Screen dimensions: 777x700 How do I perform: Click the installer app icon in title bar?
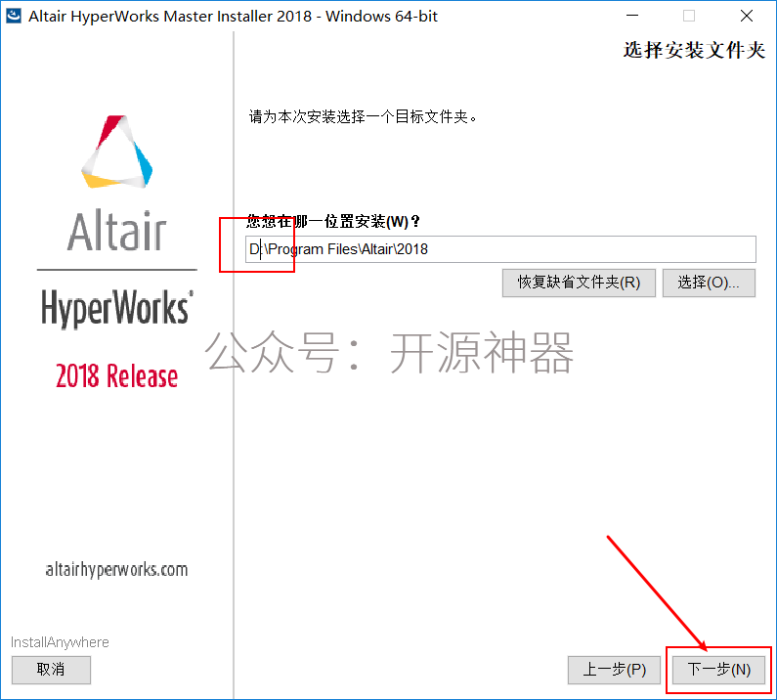pos(14,16)
